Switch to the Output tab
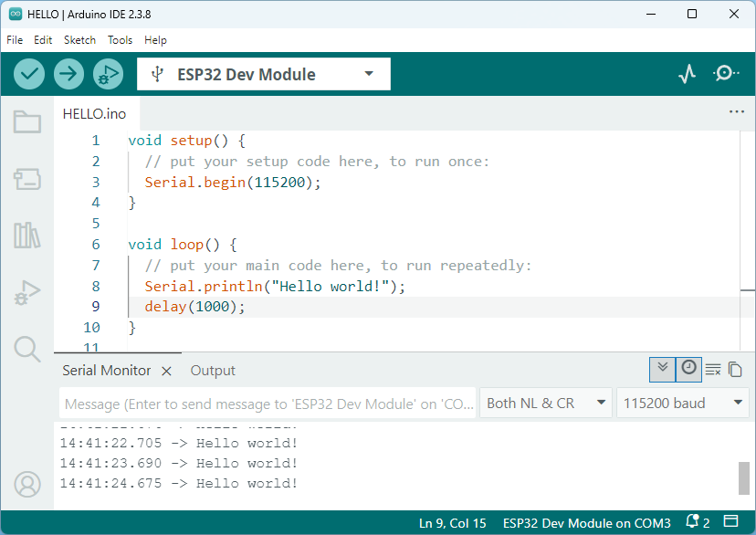The height and width of the screenshot is (535, 756). 213,370
